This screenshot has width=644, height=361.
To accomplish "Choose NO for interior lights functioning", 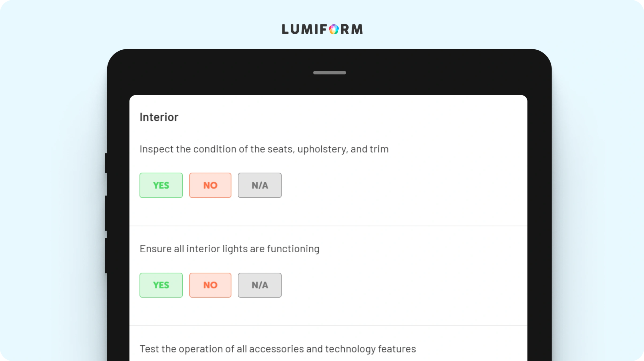I will tap(210, 285).
